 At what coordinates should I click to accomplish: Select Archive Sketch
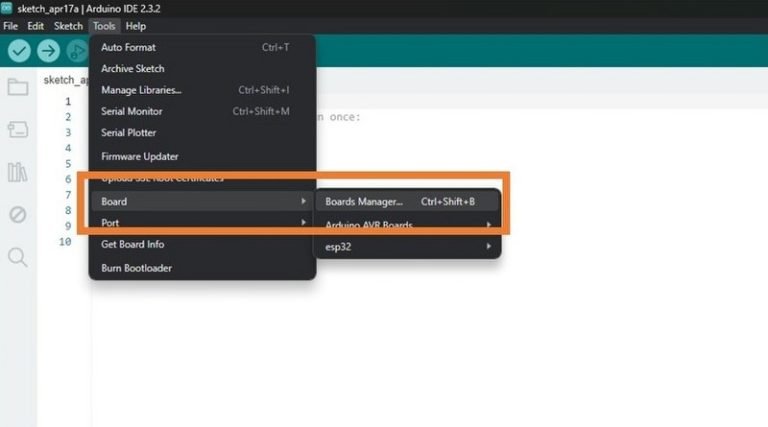pyautogui.click(x=202, y=69)
